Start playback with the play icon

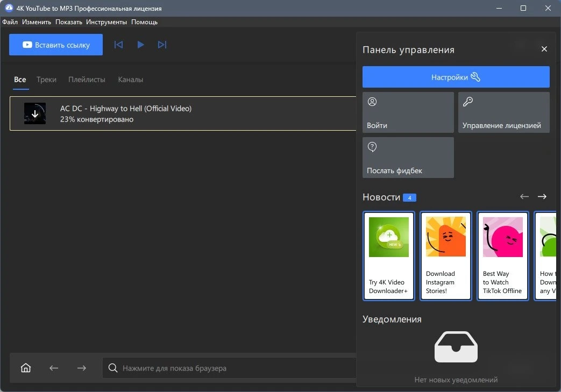(x=140, y=45)
